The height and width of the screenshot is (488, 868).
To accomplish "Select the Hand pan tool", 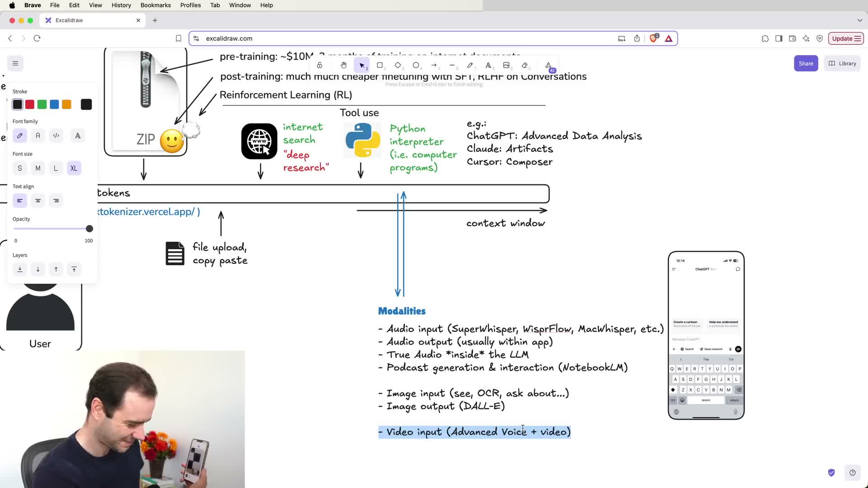I will click(344, 65).
